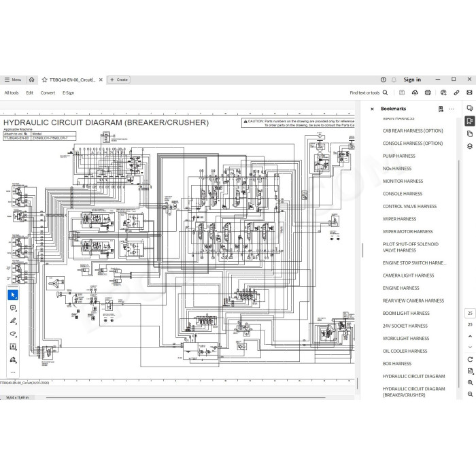Choose the add comment tool
Image resolution: width=476 pixels, height=476 pixels.
pos(13,308)
